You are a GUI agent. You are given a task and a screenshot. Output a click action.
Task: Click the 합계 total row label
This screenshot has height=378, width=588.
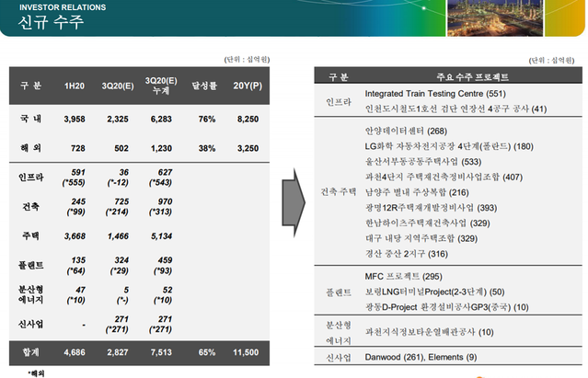(x=30, y=351)
